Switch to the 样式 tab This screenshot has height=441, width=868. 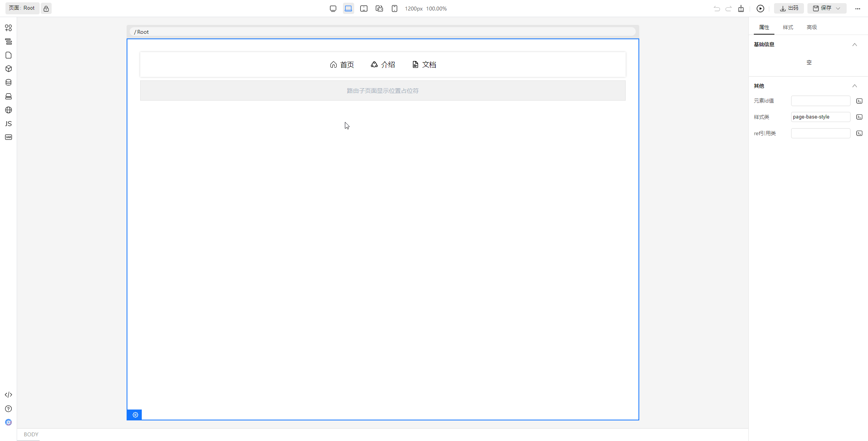click(x=788, y=27)
